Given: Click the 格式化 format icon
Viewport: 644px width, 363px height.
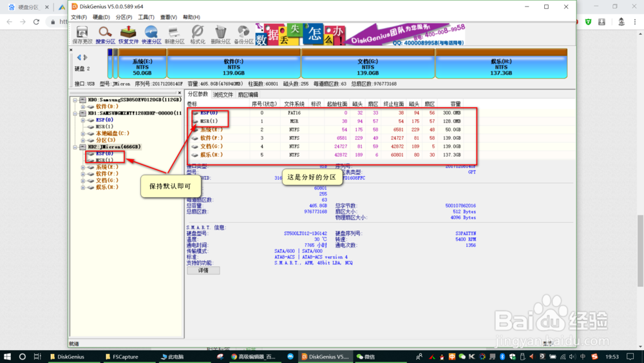Looking at the screenshot, I should click(x=198, y=35).
